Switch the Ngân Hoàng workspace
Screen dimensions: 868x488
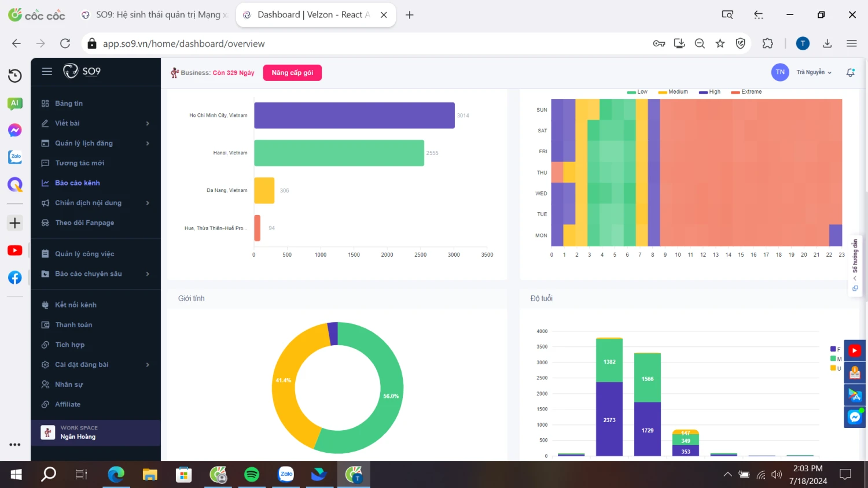95,432
